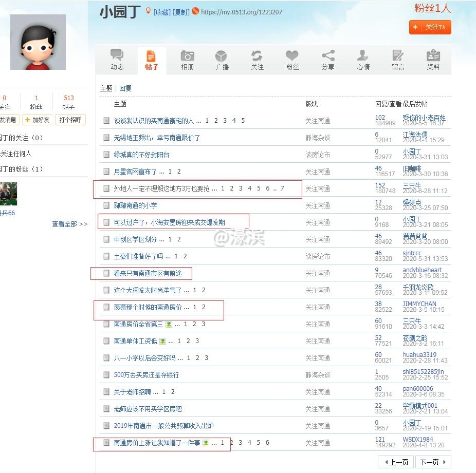Open the 留言 message board icon
Viewport: 476px width, 473px height.
point(398,59)
